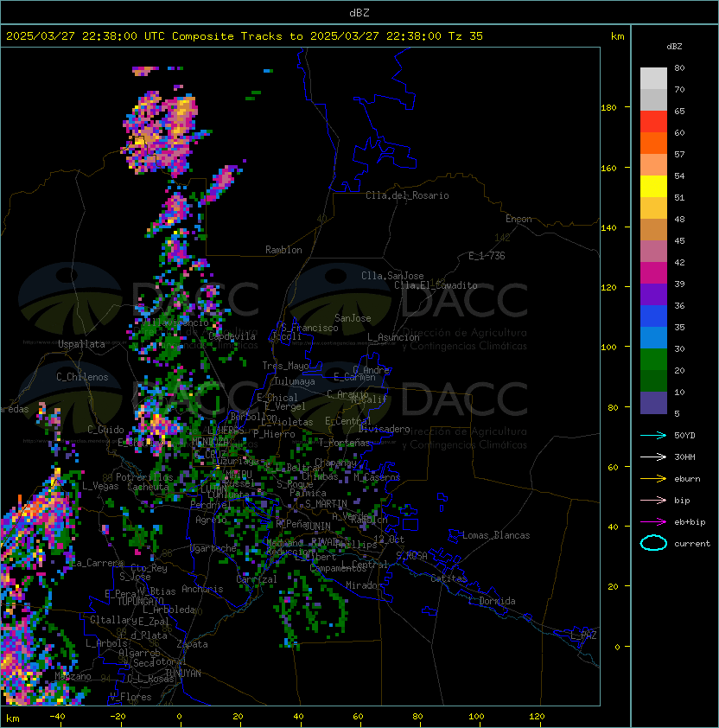Click the 'L_PAZ' place label

pyautogui.click(x=583, y=635)
